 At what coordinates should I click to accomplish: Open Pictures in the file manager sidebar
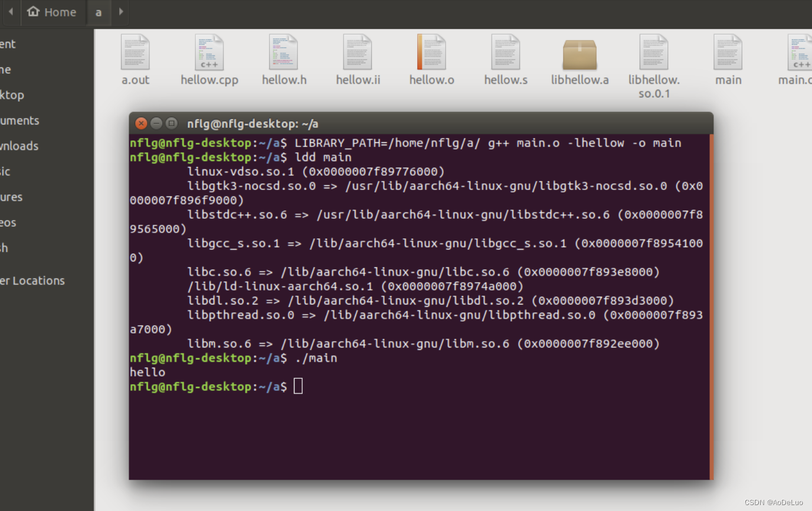pos(11,196)
